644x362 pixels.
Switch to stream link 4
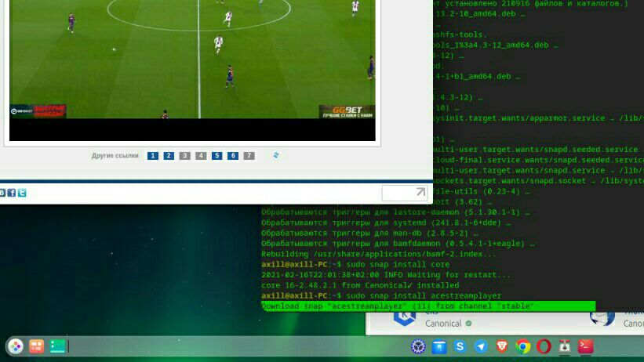tap(201, 156)
